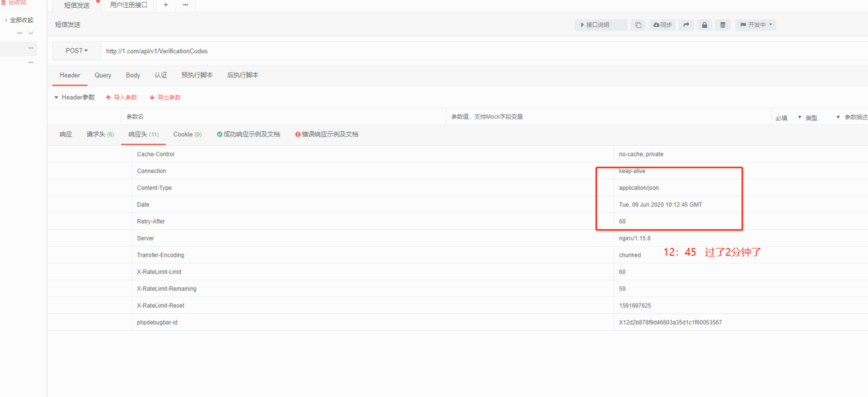Open the 类型 column filter dropdown

tap(838, 117)
